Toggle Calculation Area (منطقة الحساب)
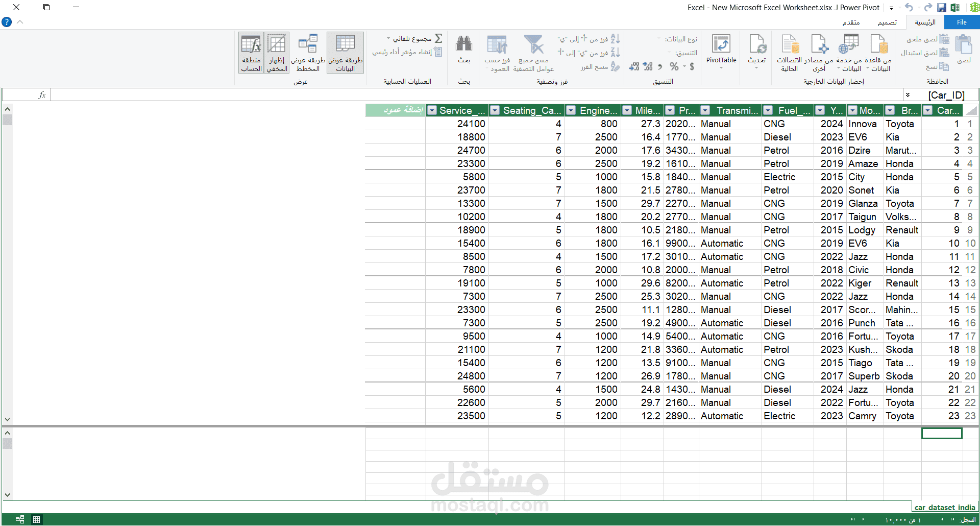Viewport: 980px width, 526px height. (251, 52)
